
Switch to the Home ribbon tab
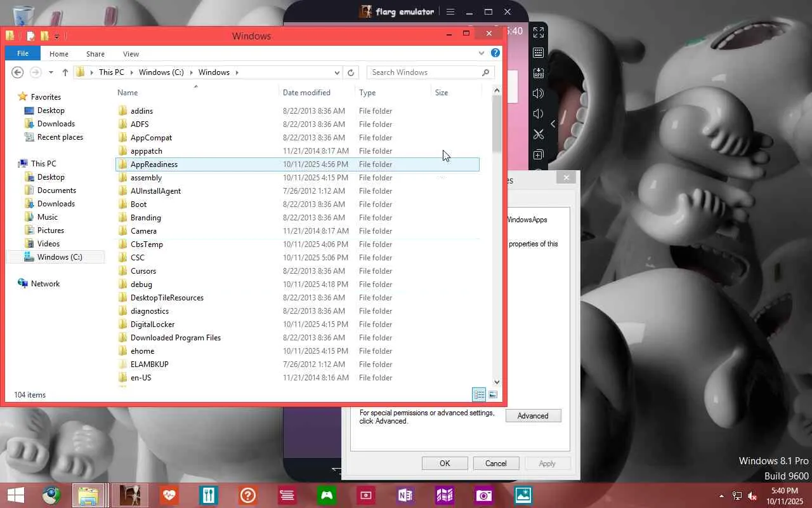click(59, 54)
